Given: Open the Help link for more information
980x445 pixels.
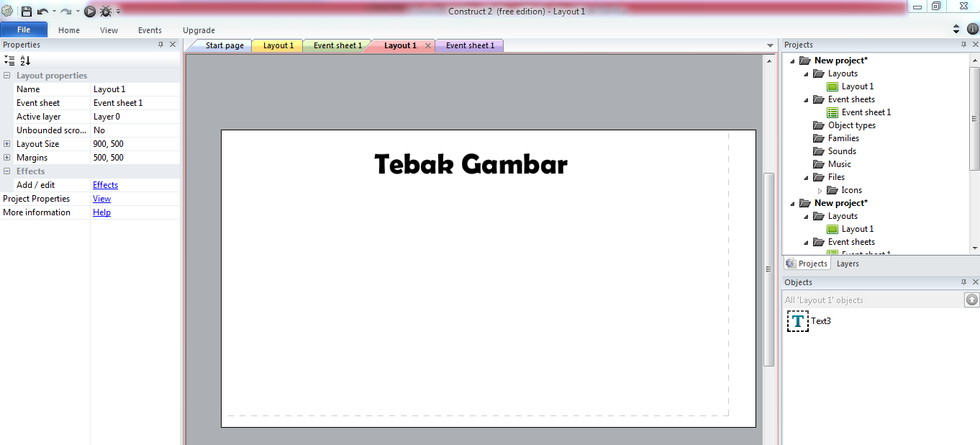Looking at the screenshot, I should click(101, 212).
